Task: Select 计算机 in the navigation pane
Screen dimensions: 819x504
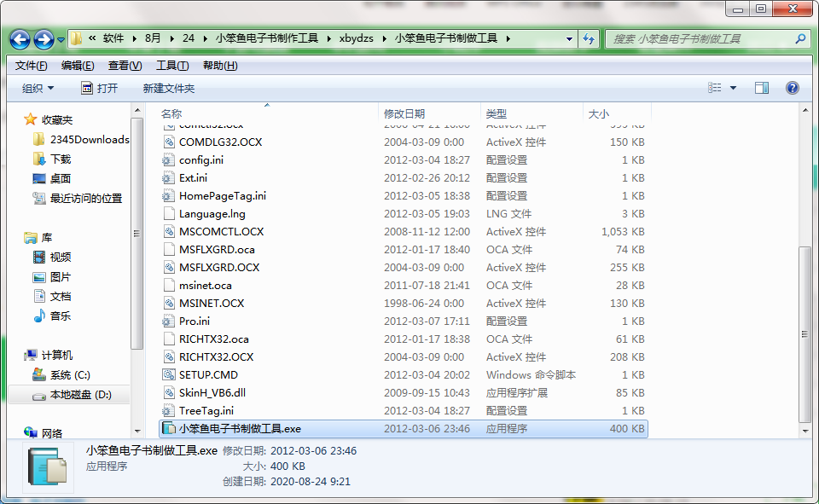Action: pos(49,355)
